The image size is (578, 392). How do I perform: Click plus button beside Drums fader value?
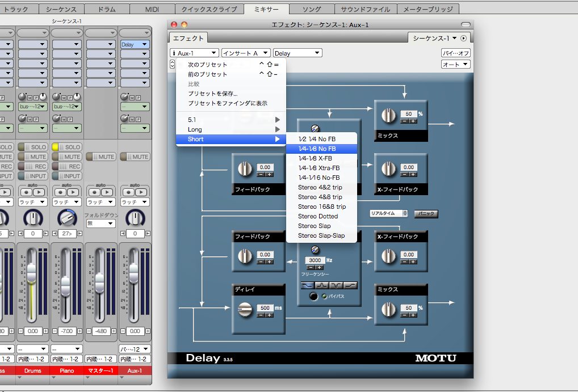coord(46,331)
